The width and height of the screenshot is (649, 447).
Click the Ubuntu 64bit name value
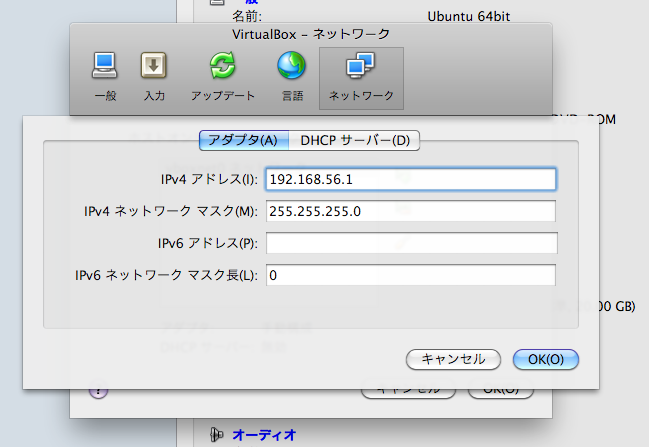(472, 16)
